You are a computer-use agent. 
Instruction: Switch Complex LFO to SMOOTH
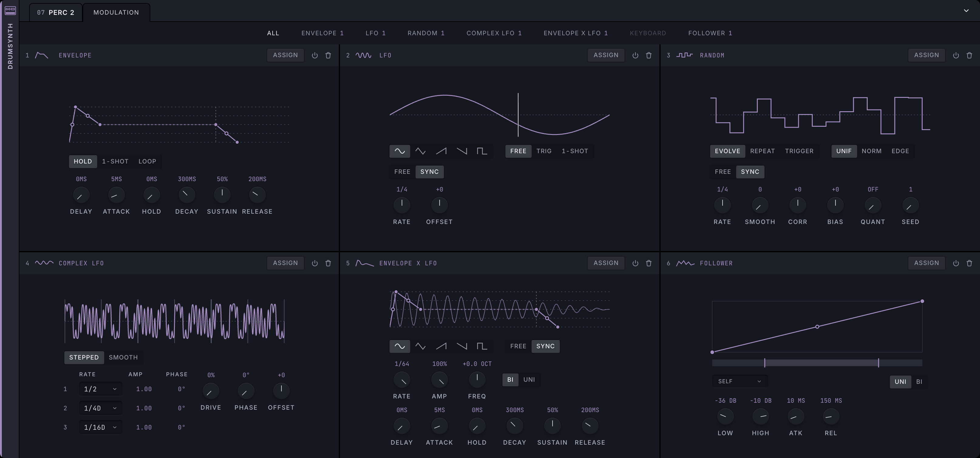123,357
